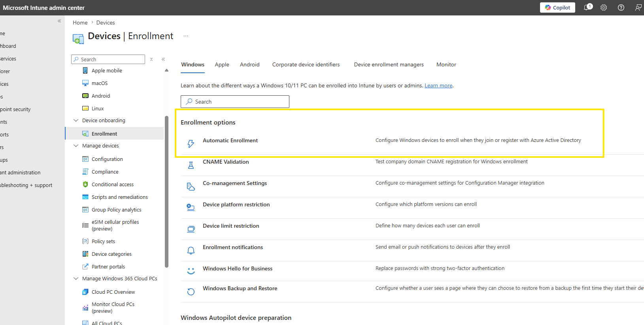Image resolution: width=644 pixels, height=325 pixels.
Task: Open Device limit restriction option
Action: [x=231, y=226]
